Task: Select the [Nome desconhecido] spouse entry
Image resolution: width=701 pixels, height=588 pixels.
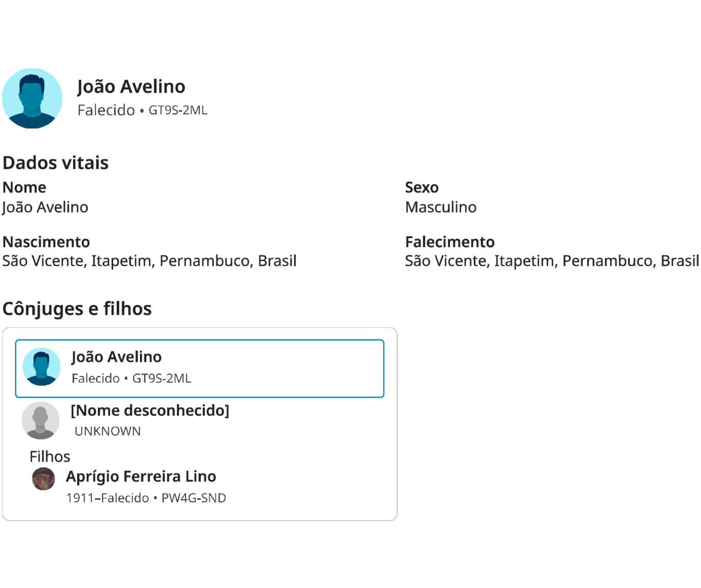Action: tap(150, 410)
